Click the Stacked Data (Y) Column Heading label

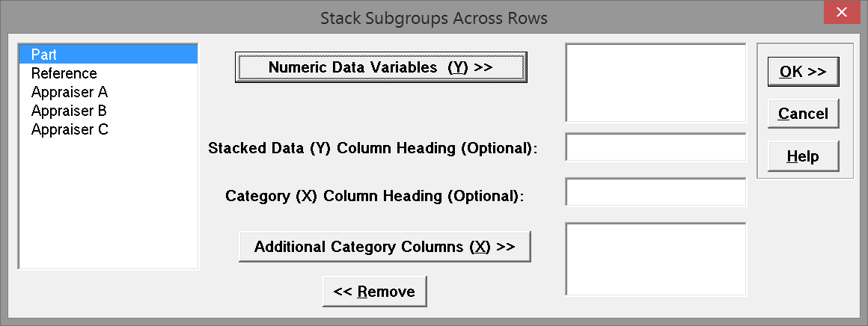click(373, 148)
